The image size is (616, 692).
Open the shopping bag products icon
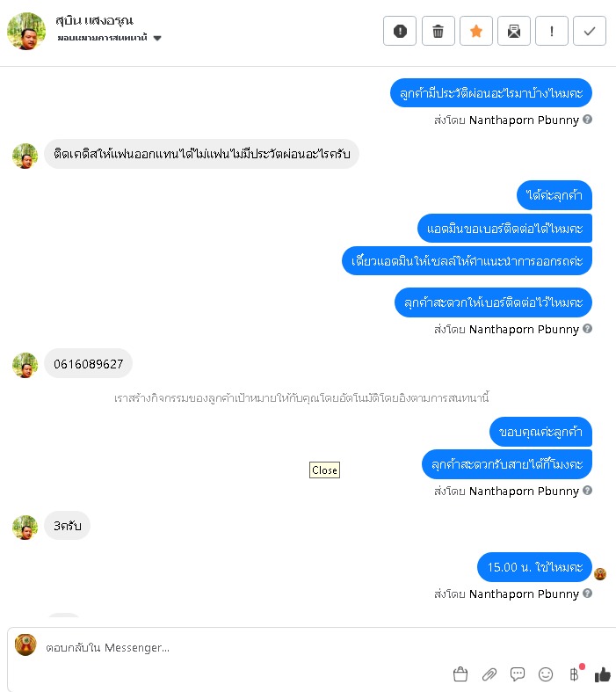(x=460, y=674)
